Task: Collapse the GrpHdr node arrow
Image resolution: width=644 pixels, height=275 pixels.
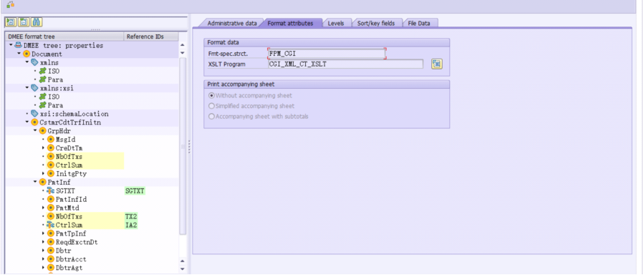Action: 35,130
